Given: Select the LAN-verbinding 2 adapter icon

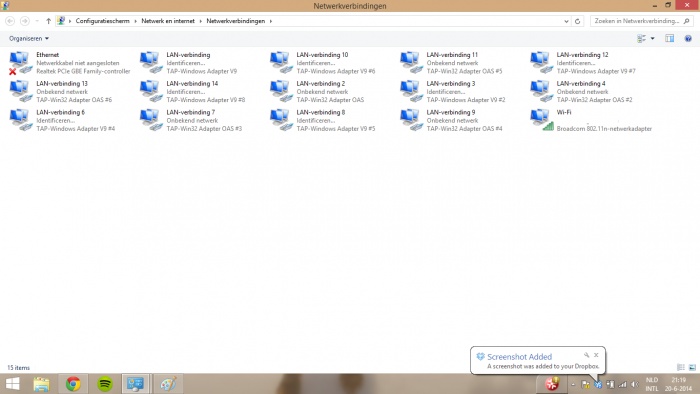Looking at the screenshot, I should pyautogui.click(x=281, y=91).
